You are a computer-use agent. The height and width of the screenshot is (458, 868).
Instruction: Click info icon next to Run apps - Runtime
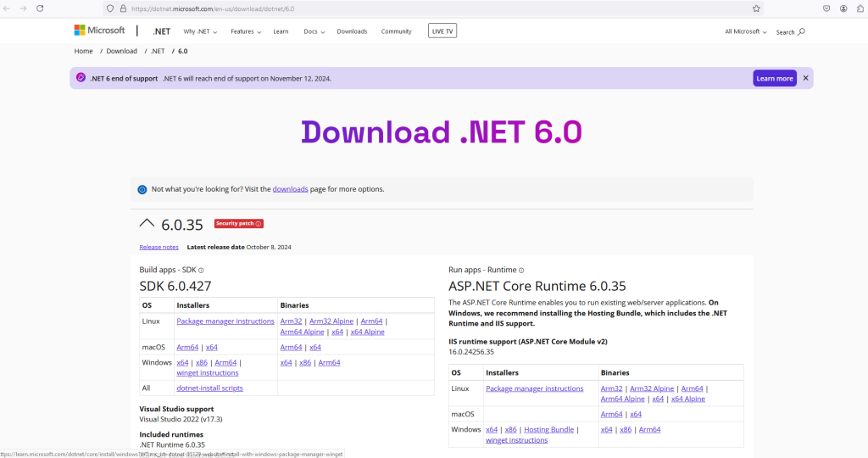521,271
